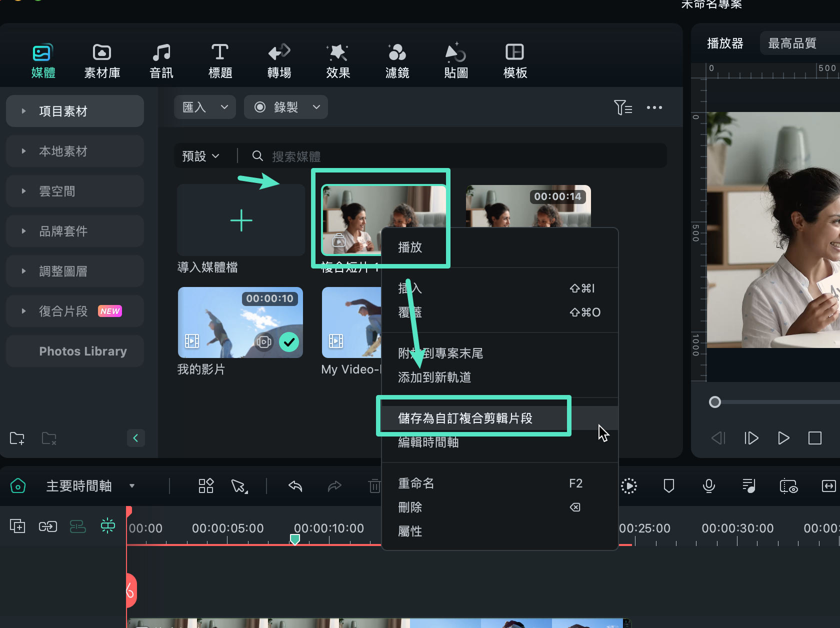Image resolution: width=840 pixels, height=628 pixels.
Task: Choose 儲存為自訂複合剪輯片段
Action: pyautogui.click(x=500, y=418)
